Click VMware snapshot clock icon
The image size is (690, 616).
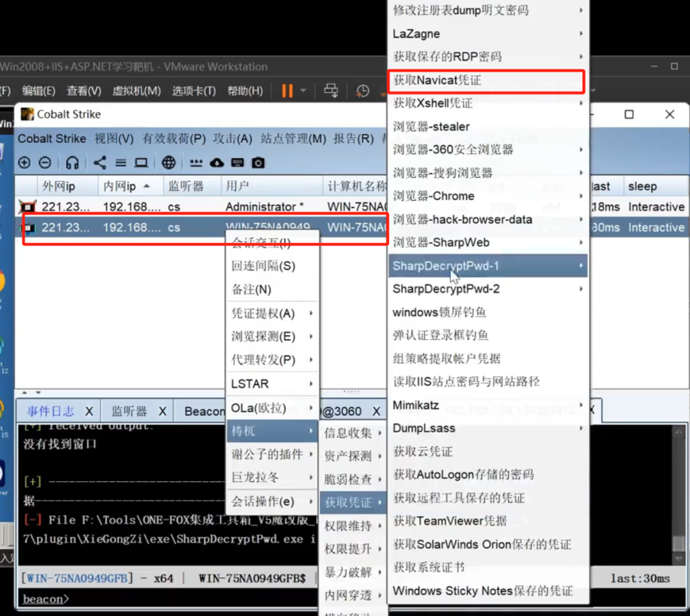coord(363,91)
